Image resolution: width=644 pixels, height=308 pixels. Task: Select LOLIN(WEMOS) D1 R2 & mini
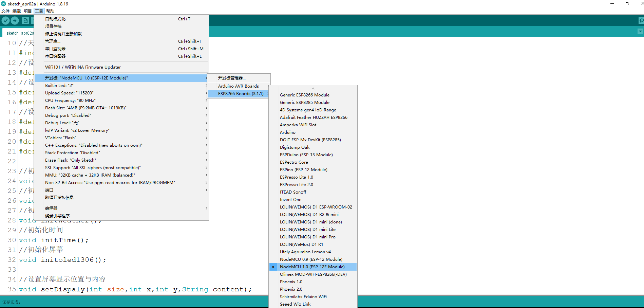coord(312,215)
